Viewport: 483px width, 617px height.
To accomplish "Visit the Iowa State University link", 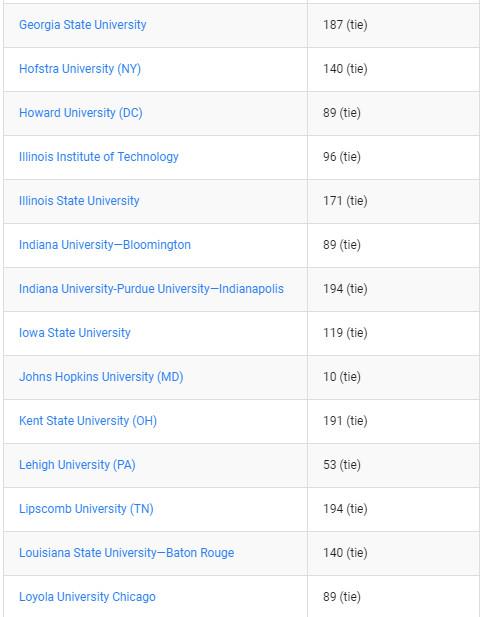I will (75, 333).
